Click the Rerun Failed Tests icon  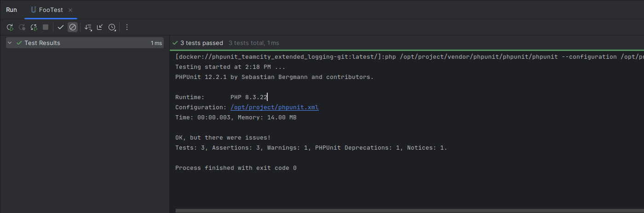[22, 28]
